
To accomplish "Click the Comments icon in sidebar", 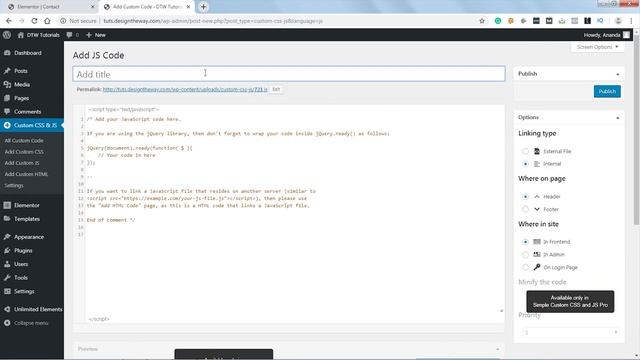I will click(7, 111).
